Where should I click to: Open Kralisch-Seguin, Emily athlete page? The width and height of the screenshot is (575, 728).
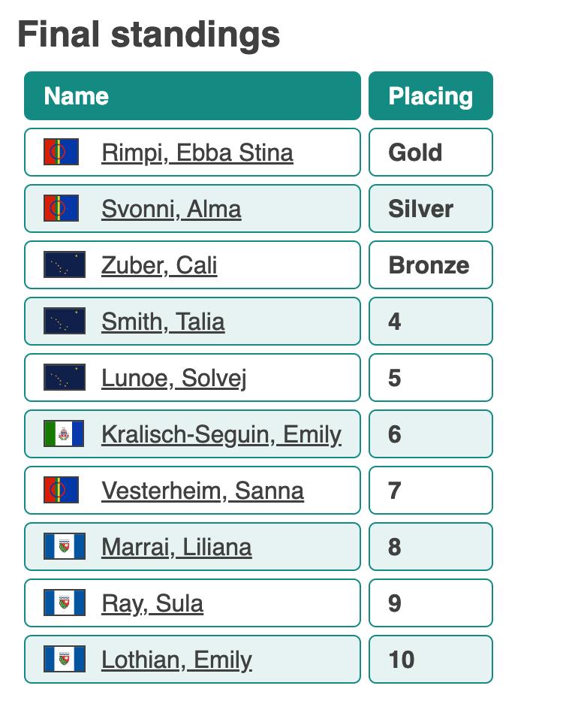tap(221, 434)
